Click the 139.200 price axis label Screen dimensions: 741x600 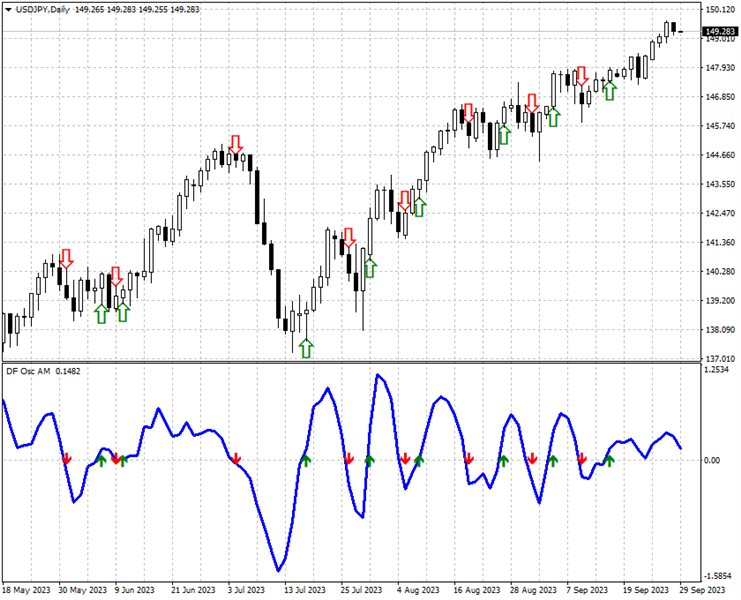click(x=720, y=300)
